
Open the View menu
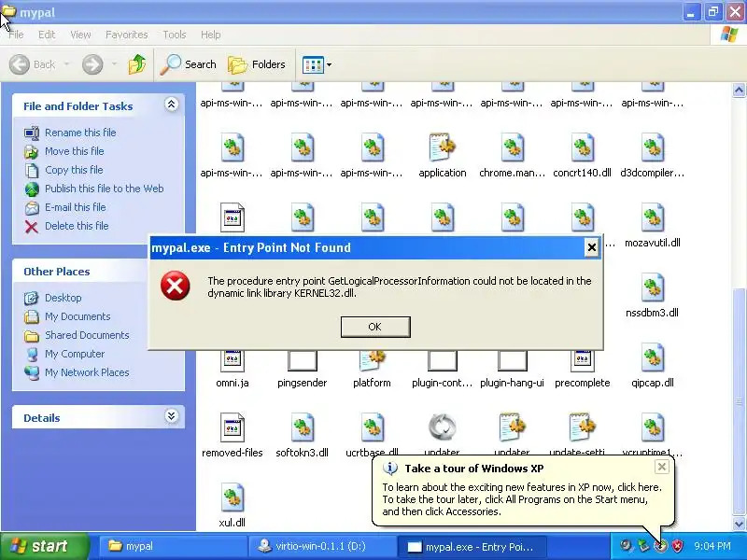[80, 35]
